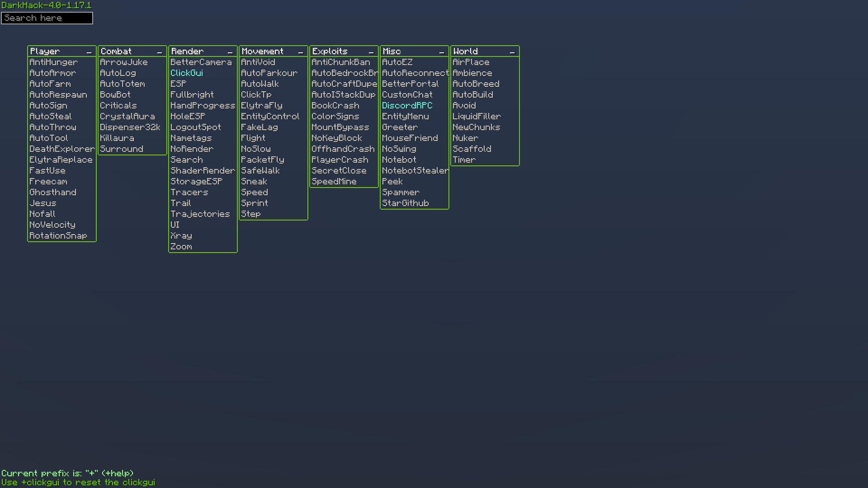
Task: Disable the ClickGui module
Action: click(x=187, y=73)
